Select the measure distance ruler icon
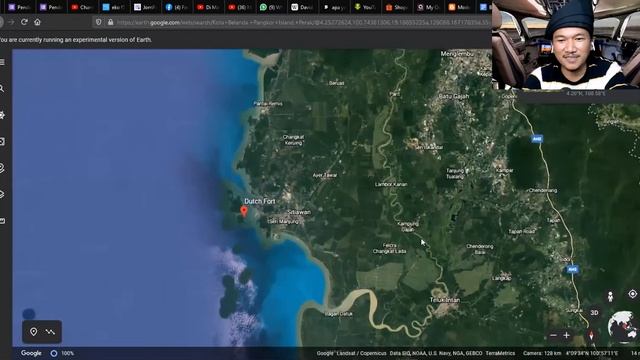The height and width of the screenshot is (360, 640). click(x=2, y=221)
